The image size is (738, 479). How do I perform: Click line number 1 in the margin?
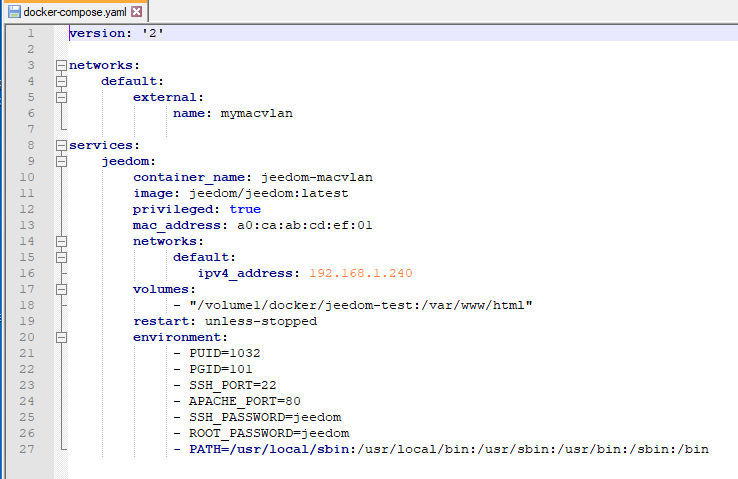(30, 34)
